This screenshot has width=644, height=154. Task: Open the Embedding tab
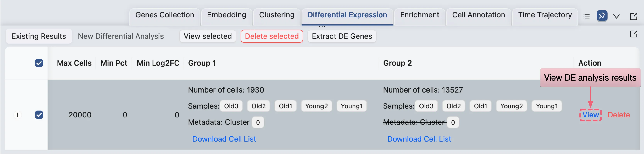pyautogui.click(x=226, y=15)
